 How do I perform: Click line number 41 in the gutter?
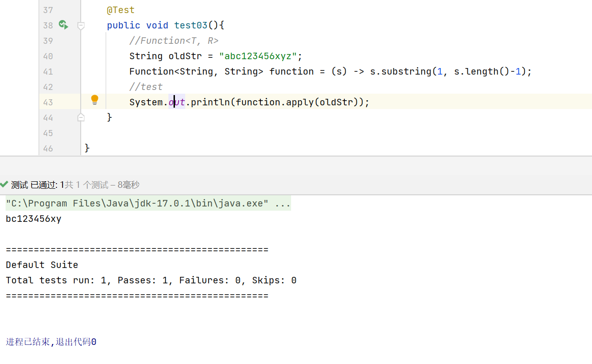point(48,71)
